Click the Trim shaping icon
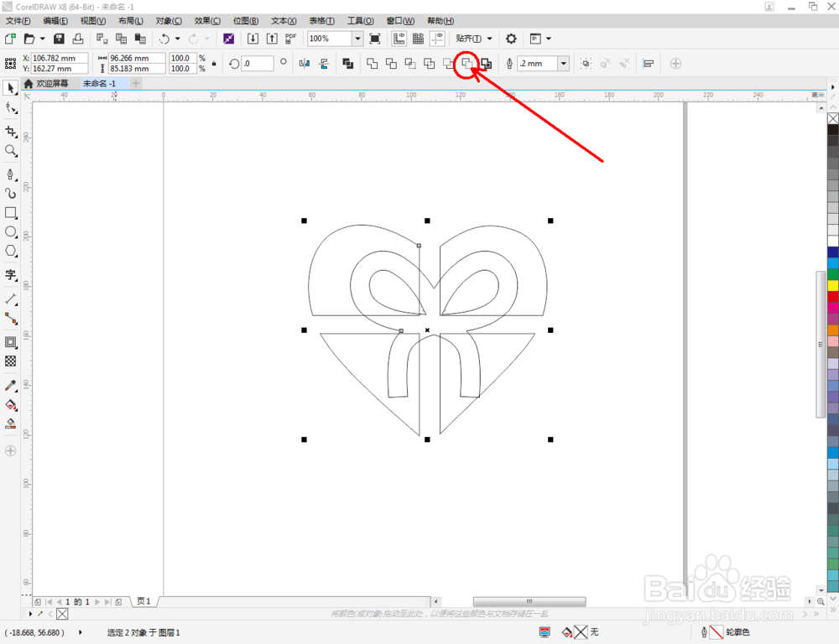 (391, 64)
